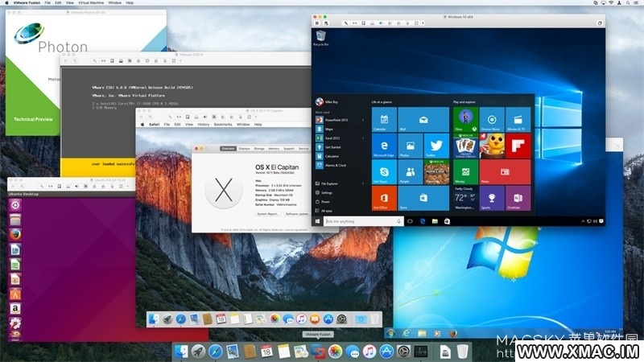Open Finder in the host Mac Dock
644x362 pixels.
(x=181, y=352)
